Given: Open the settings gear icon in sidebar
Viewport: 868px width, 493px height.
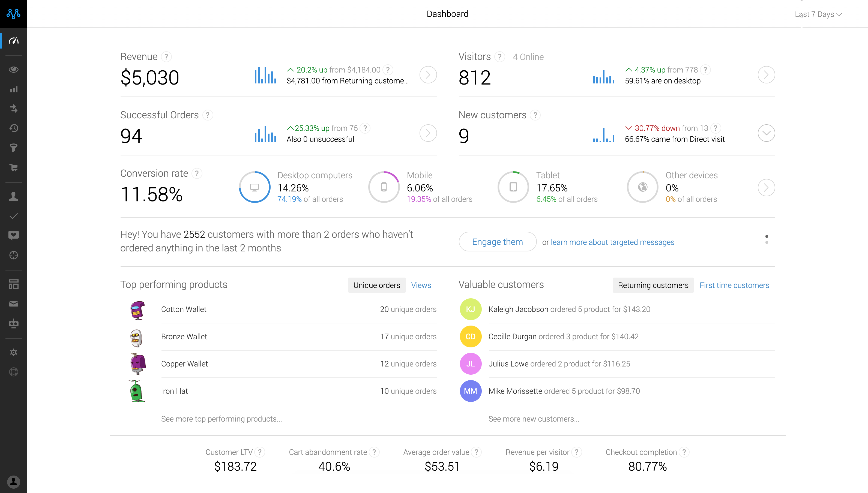Looking at the screenshot, I should click(14, 352).
